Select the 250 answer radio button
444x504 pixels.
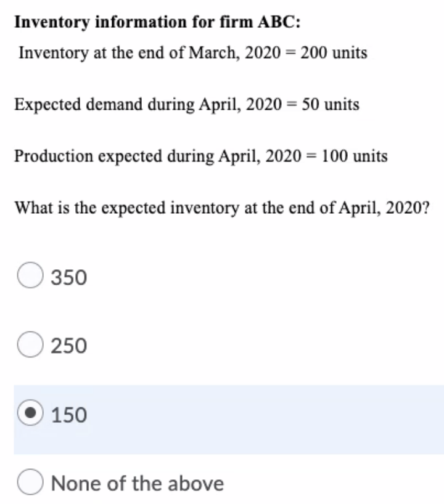click(x=32, y=344)
